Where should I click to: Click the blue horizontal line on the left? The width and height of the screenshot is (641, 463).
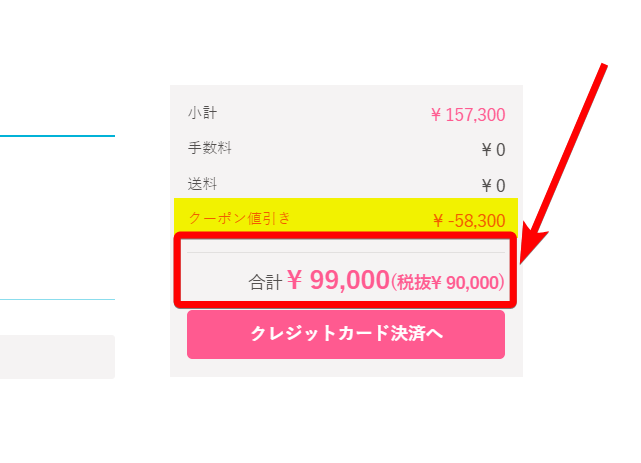[57, 135]
